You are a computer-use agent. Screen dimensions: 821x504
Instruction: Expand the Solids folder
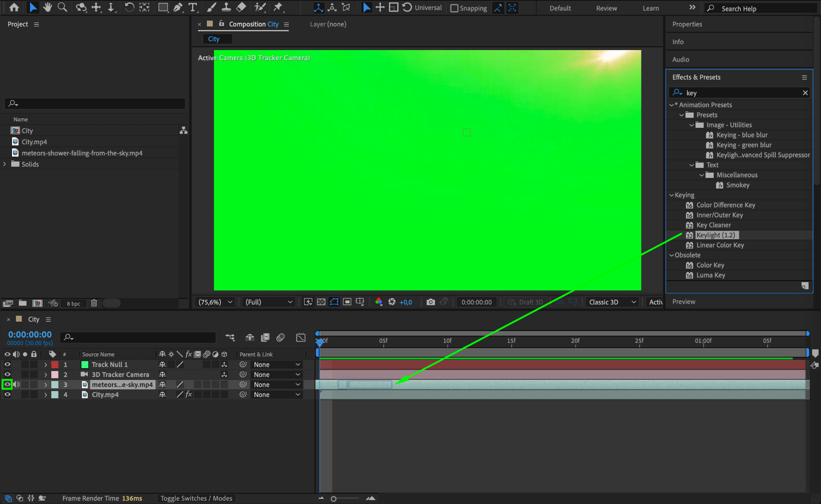pos(5,164)
